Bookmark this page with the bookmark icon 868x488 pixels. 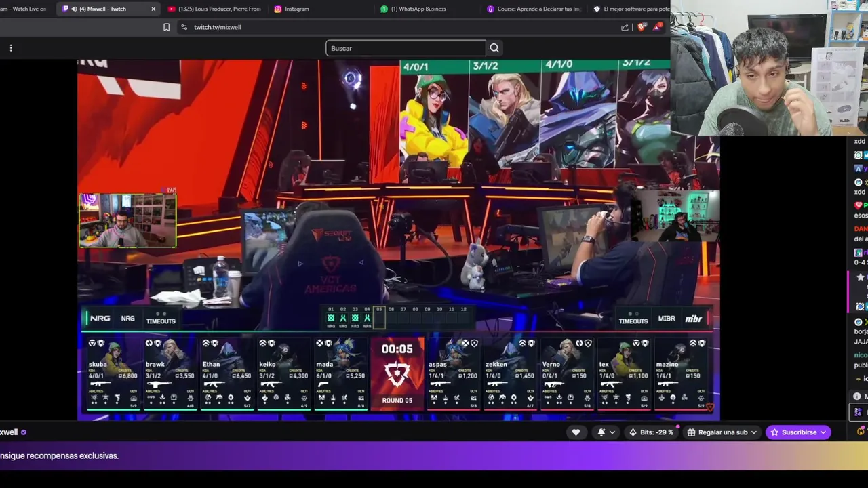pos(166,27)
